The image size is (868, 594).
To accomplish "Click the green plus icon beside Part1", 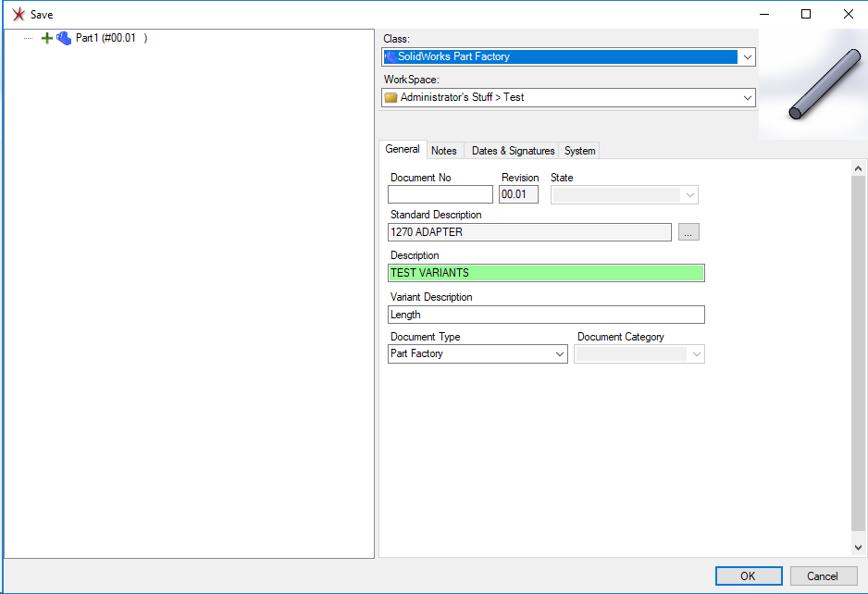I will point(47,38).
